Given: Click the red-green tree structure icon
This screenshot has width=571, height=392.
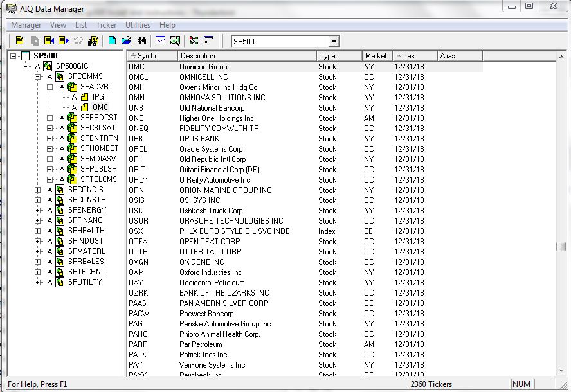Looking at the screenshot, I should (194, 40).
